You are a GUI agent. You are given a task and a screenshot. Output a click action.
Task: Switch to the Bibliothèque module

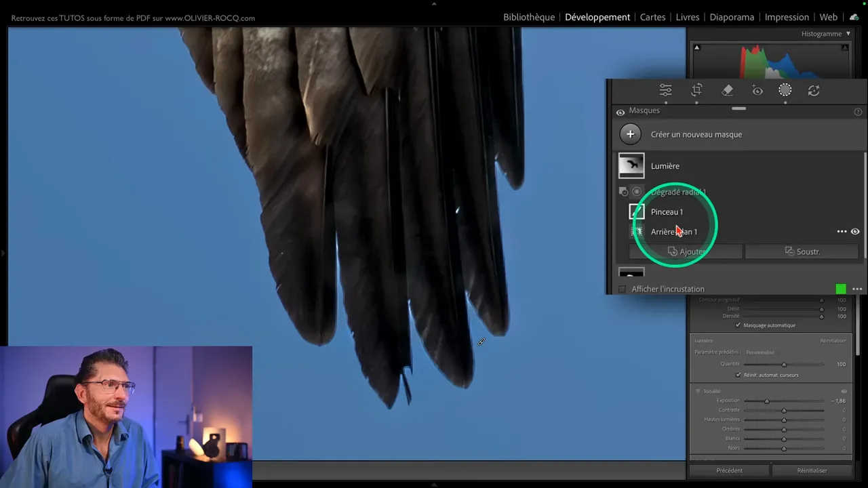(x=529, y=17)
